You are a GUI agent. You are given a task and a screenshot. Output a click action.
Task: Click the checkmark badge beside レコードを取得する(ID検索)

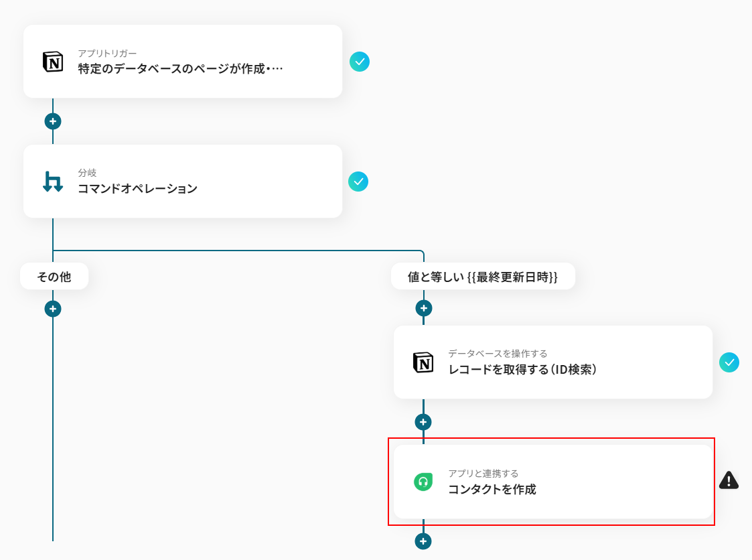[x=729, y=362]
